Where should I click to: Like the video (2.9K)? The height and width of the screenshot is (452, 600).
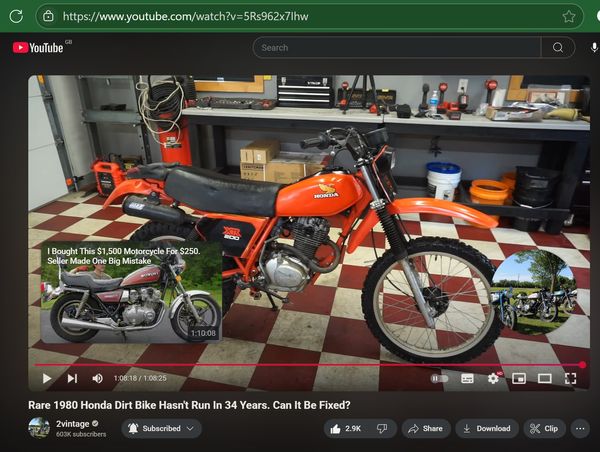click(x=346, y=429)
